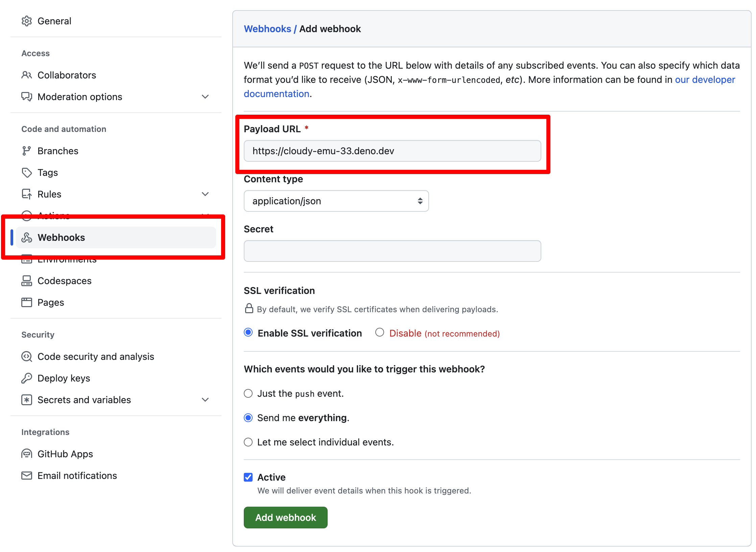Viewport: 756px width, 552px height.
Task: Click the Webhooks sidebar icon
Action: click(27, 237)
